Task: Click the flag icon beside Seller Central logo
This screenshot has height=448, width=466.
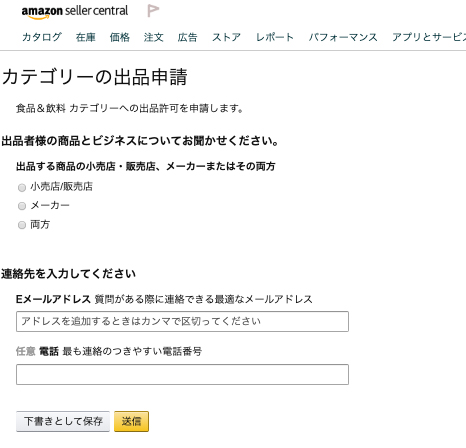Action: (x=153, y=11)
